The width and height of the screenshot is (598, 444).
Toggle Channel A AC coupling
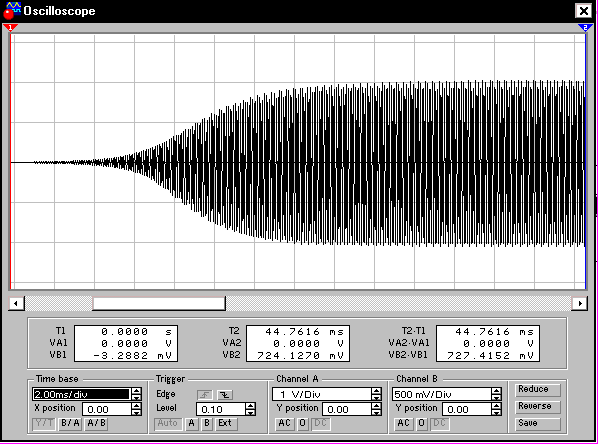284,423
